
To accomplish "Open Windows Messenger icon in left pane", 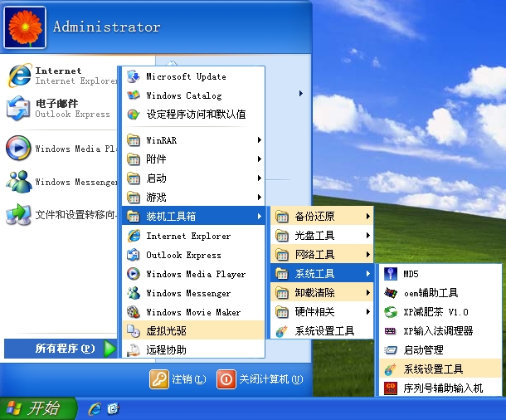I will 18,182.
